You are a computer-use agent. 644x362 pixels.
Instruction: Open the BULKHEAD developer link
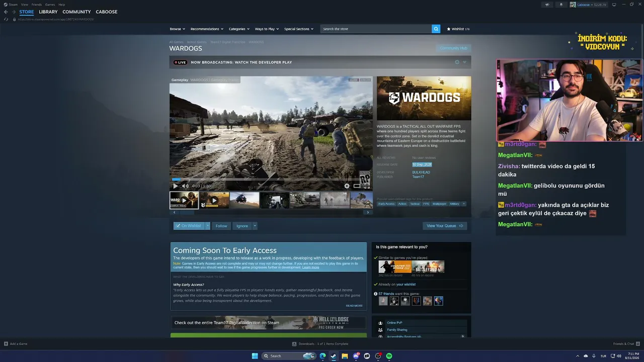421,172
